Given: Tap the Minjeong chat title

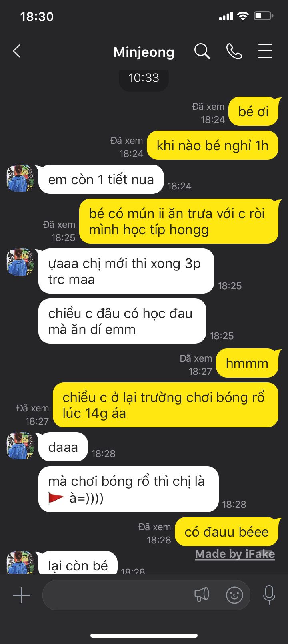Looking at the screenshot, I should tap(144, 52).
